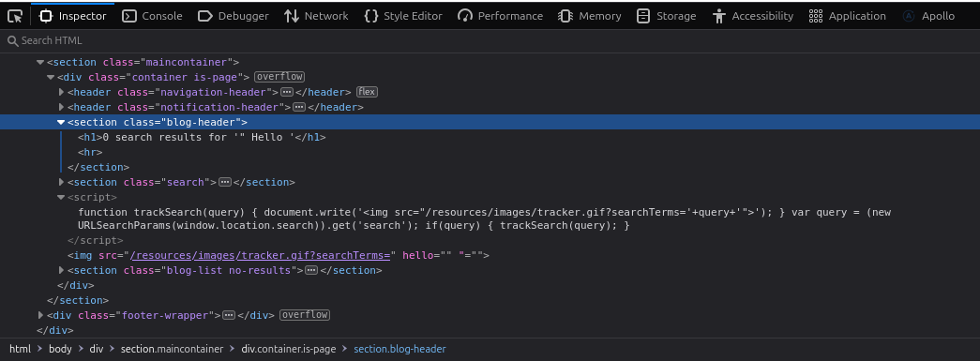The width and height of the screenshot is (980, 361).
Task: Toggle the flex badge on navigation-header
Action: pyautogui.click(x=367, y=93)
